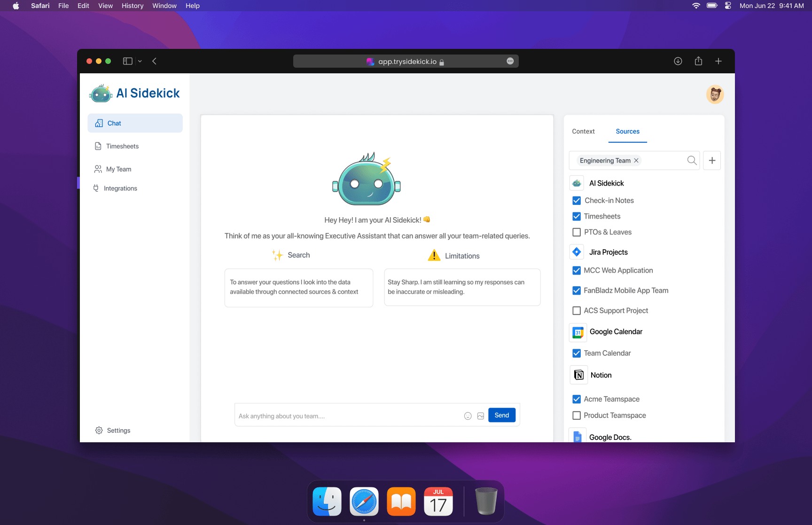
Task: Open Calendar from the Dock
Action: pyautogui.click(x=438, y=501)
